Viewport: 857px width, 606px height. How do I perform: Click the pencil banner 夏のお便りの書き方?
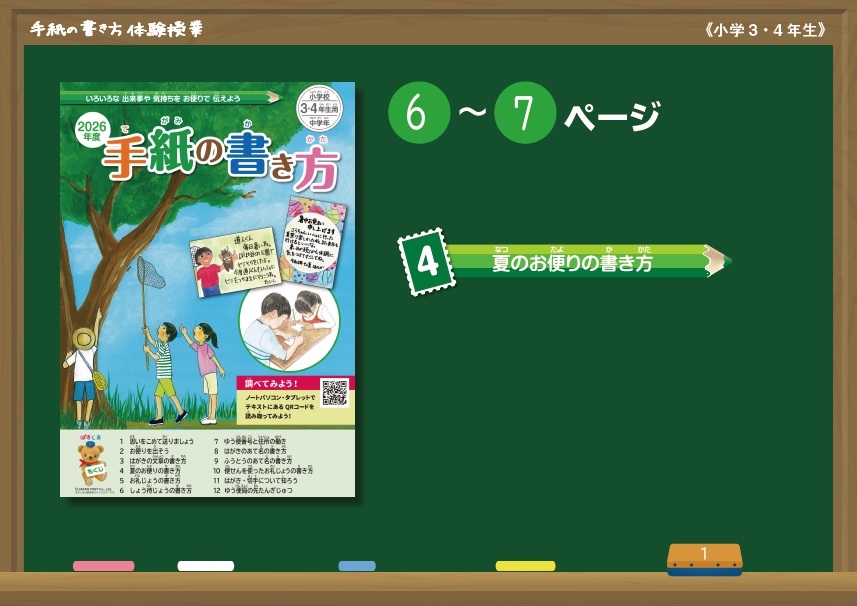(x=589, y=261)
